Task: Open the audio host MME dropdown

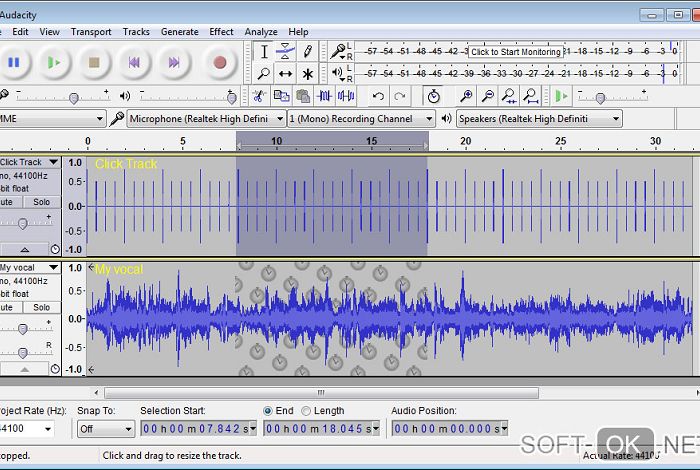Action: pos(52,119)
